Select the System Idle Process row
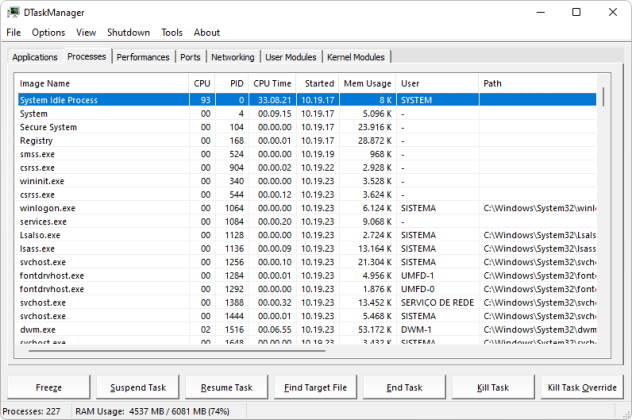This screenshot has height=420, width=632. (307, 100)
